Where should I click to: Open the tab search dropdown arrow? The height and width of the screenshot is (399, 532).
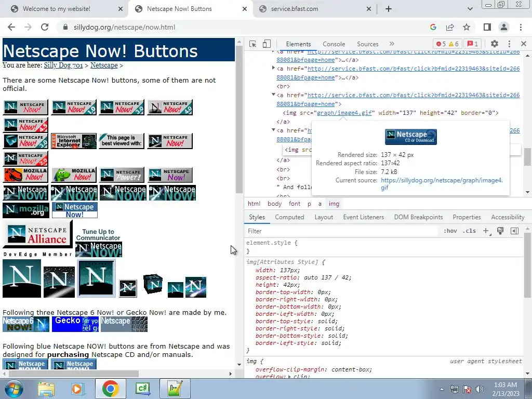click(470, 9)
